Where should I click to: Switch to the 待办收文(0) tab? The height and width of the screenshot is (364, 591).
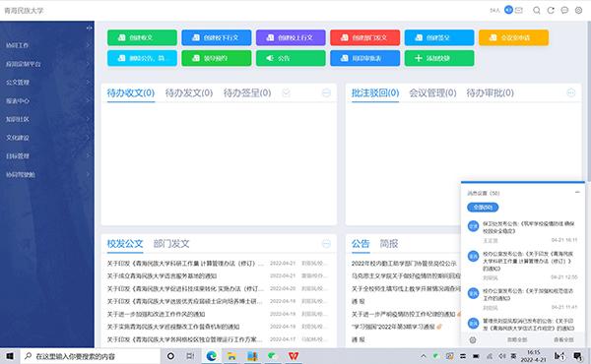[131, 93]
